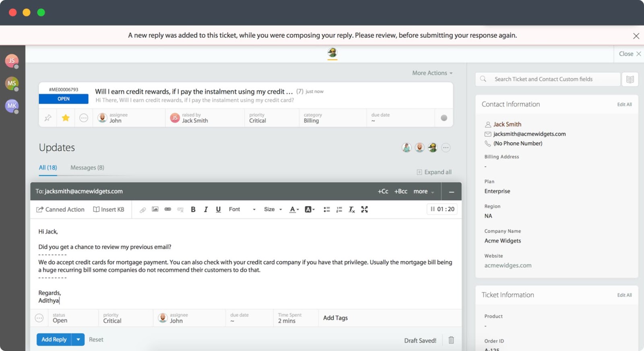
Task: Dismiss the new reply notification banner
Action: click(x=636, y=36)
